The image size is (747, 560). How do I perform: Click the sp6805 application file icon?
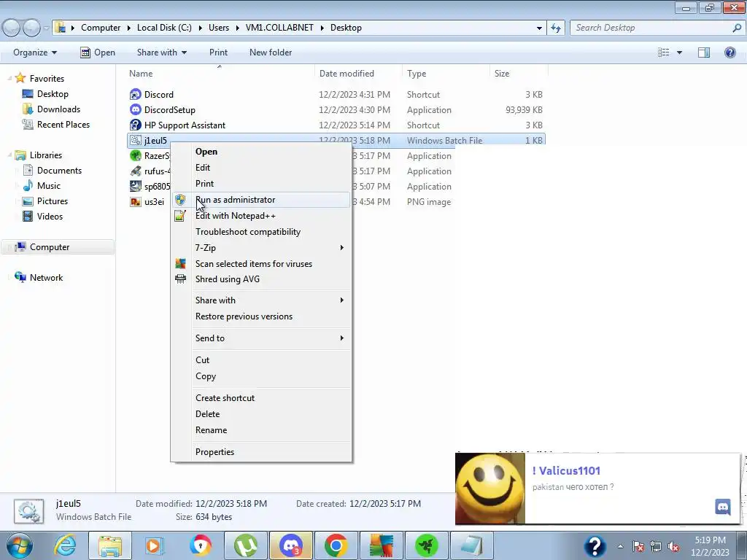click(135, 186)
